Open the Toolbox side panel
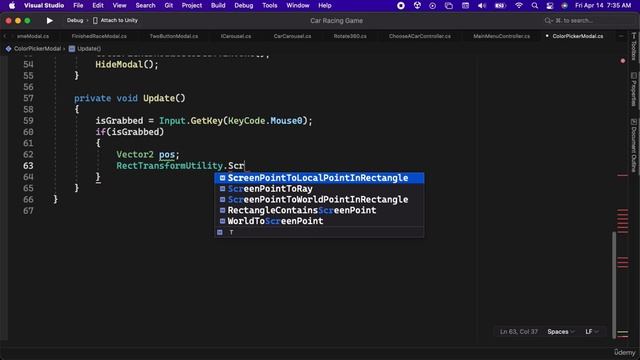The height and width of the screenshot is (360, 640). click(x=634, y=46)
